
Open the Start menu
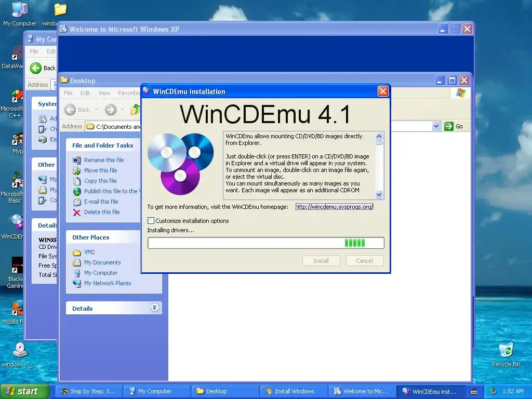[x=24, y=391]
